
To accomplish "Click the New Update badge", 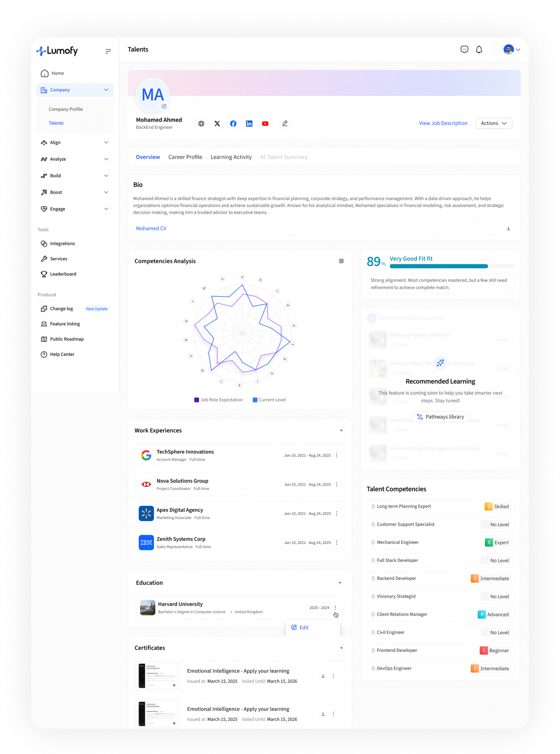I will click(x=97, y=309).
